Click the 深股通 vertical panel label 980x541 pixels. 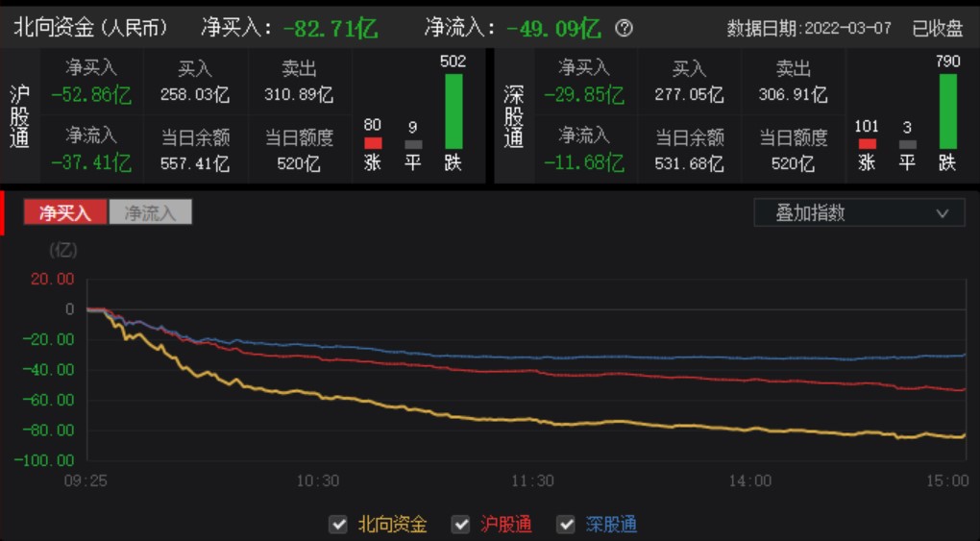click(514, 116)
